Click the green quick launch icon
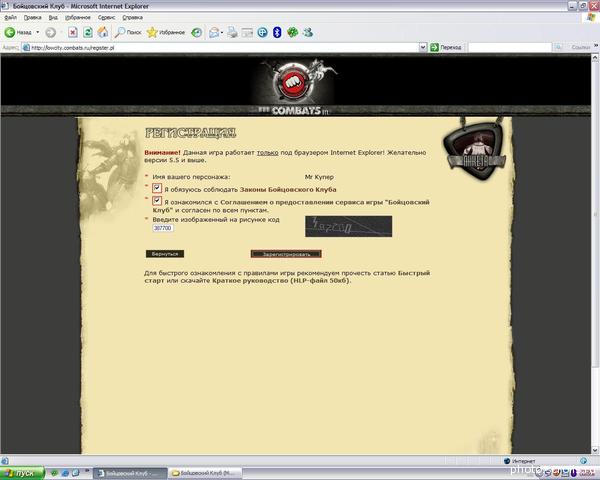600x480 pixels. click(54, 473)
